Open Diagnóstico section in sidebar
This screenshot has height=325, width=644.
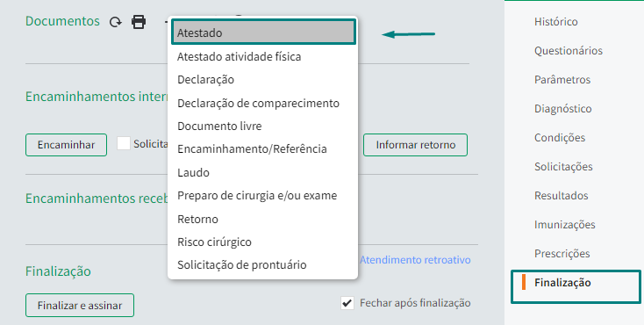(x=562, y=109)
